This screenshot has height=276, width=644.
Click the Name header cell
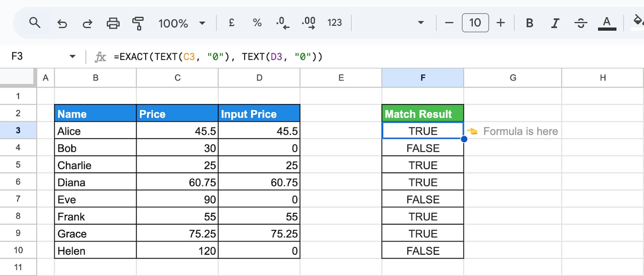point(96,114)
